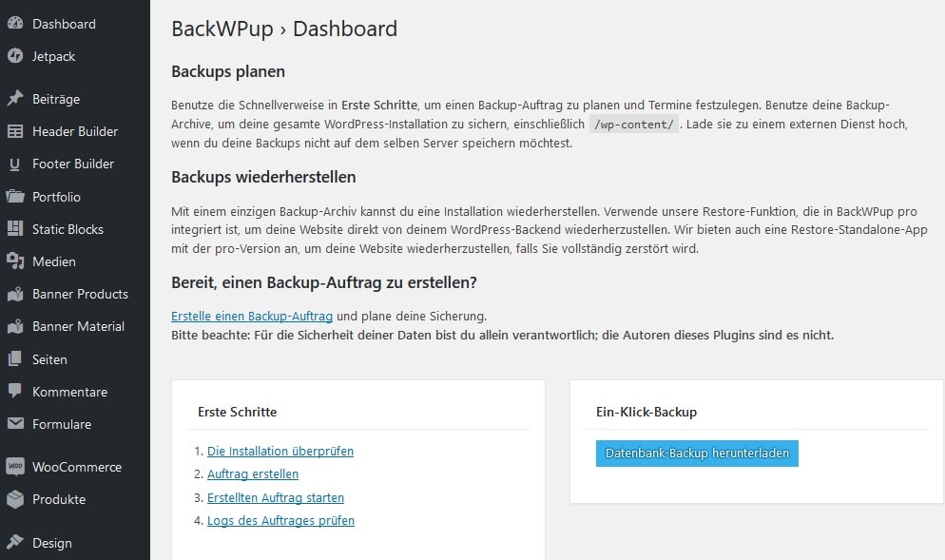The height and width of the screenshot is (560, 945).
Task: Follow the Erstelle einen Backup-Auftrag link
Action: (x=252, y=316)
